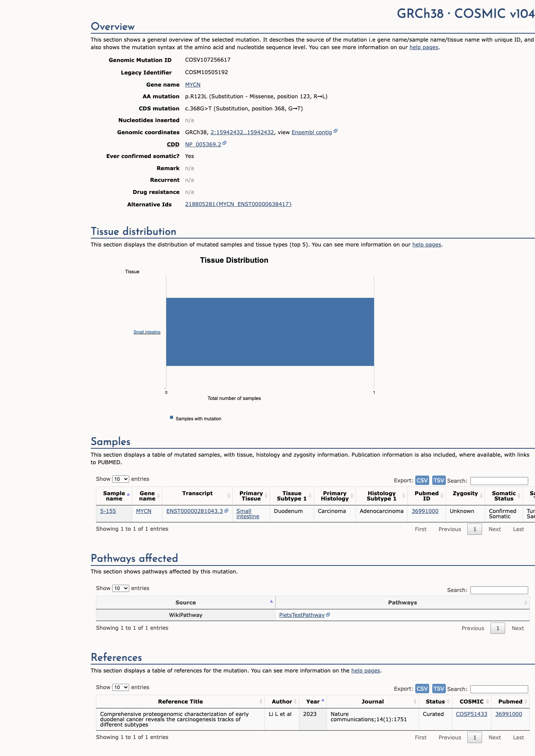Viewport: 535px width, 756px height.
Task: Sort References by Pubmed column
Action: point(510,702)
